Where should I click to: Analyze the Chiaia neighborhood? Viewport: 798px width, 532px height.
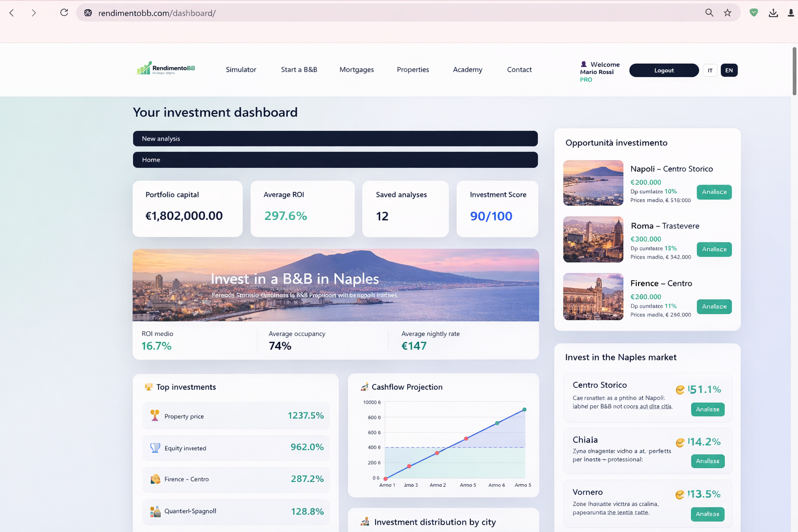[707, 461]
